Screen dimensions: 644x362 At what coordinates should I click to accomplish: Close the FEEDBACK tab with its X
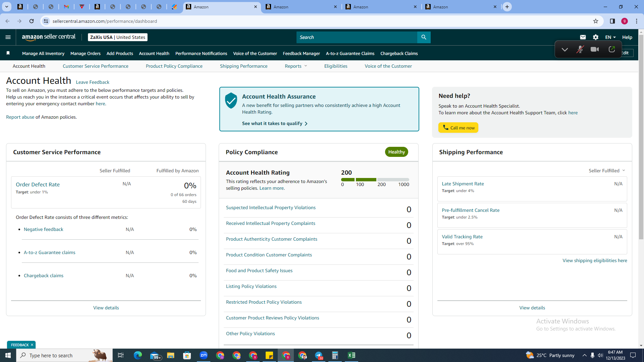tap(32, 345)
